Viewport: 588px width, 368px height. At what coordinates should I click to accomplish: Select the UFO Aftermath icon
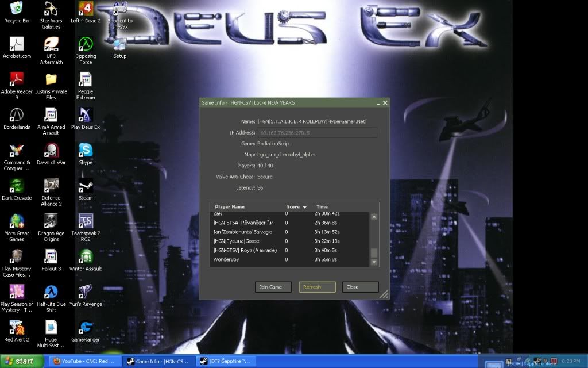click(x=51, y=51)
